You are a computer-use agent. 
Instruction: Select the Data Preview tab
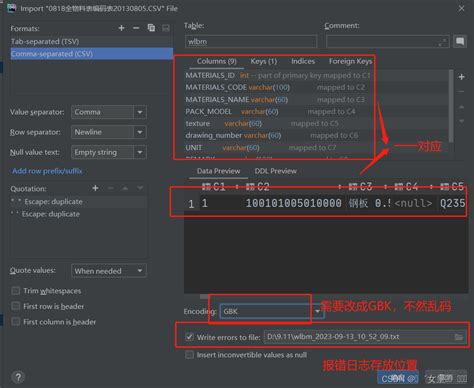[x=218, y=171]
